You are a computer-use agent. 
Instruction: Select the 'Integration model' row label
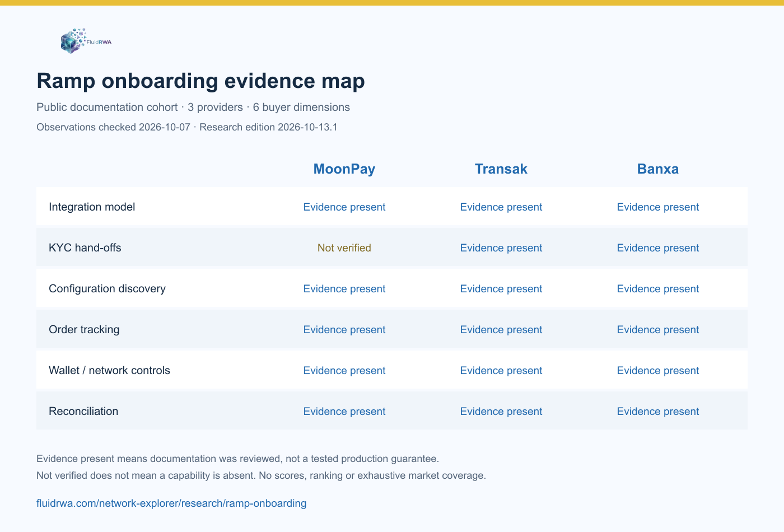92,207
